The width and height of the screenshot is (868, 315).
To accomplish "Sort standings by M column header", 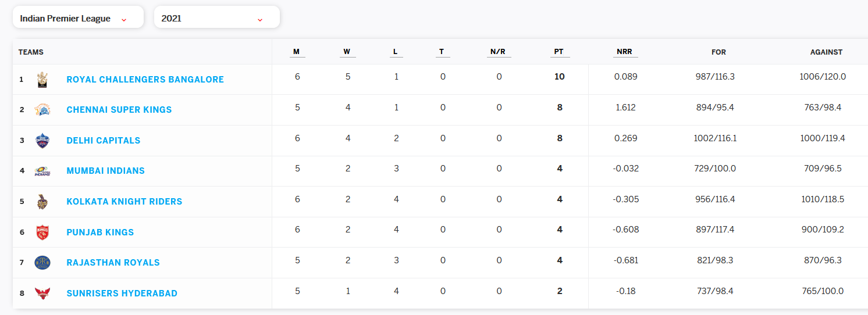I will click(x=296, y=52).
